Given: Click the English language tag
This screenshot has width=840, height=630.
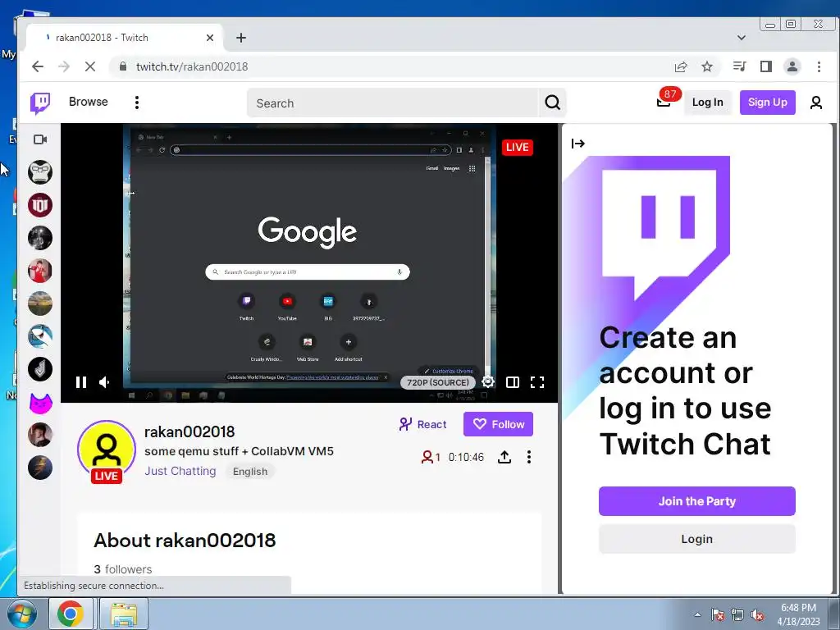Looking at the screenshot, I should click(250, 472).
